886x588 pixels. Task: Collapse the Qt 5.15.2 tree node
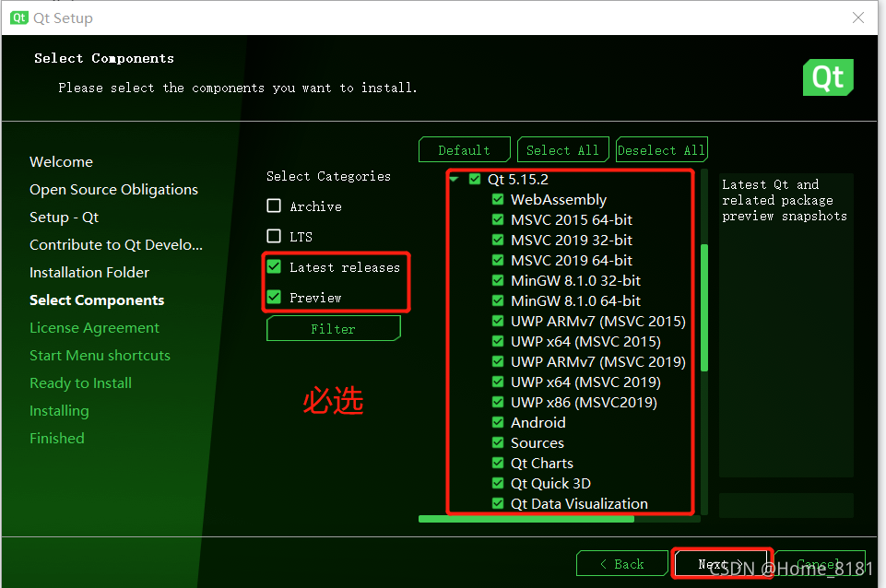point(454,180)
